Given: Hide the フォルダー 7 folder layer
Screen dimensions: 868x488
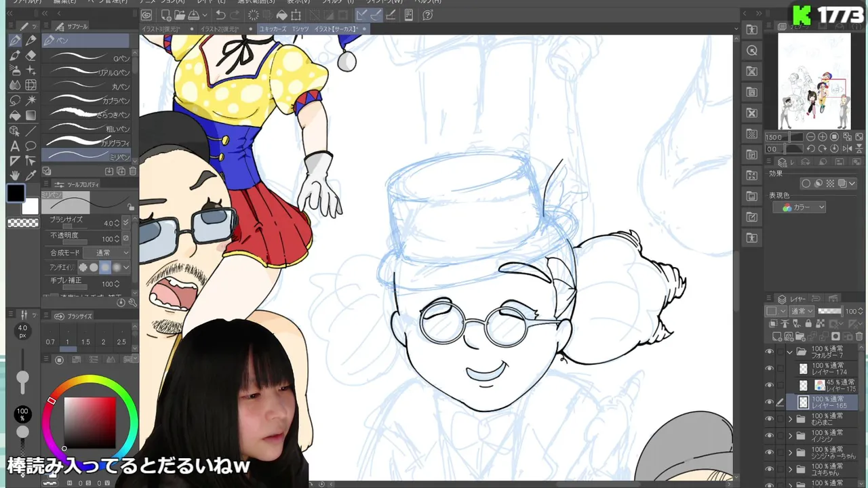Looking at the screenshot, I should click(769, 352).
